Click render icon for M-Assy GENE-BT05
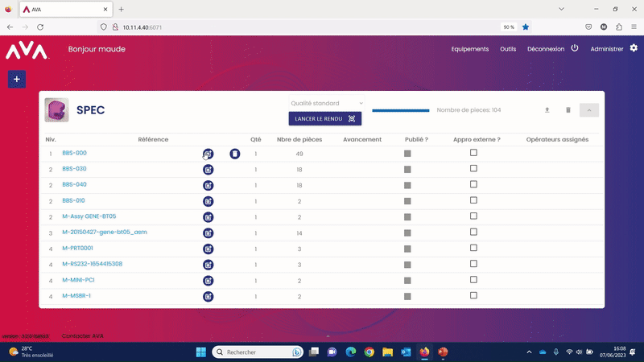This screenshot has height=362, width=644. [x=208, y=217]
